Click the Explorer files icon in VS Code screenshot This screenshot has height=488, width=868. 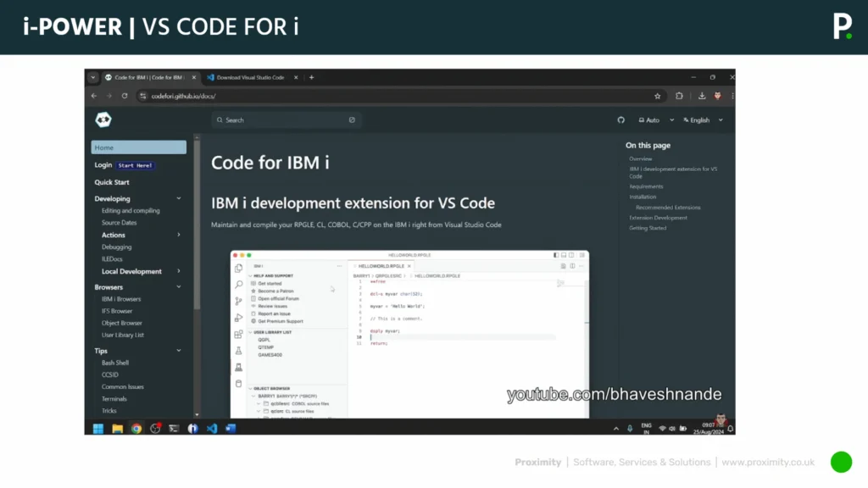click(238, 268)
